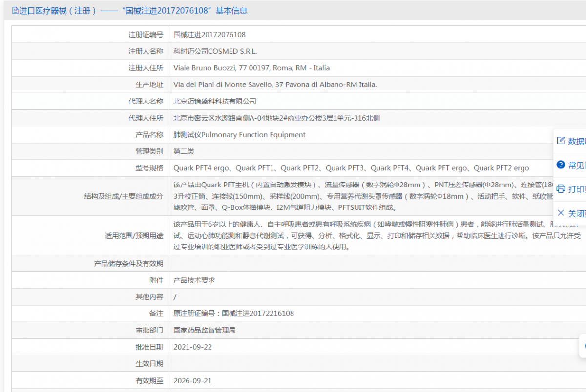Screen dimensions: 586x392
Task: Click the remark 原注册证编号：国械注进20172216108
Action: pos(234,313)
